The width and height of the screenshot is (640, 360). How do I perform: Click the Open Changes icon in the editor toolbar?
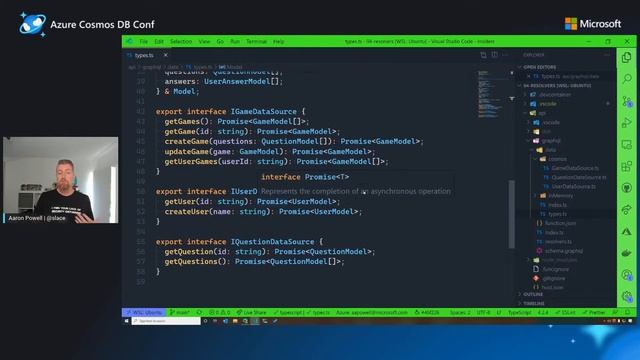tap(483, 55)
